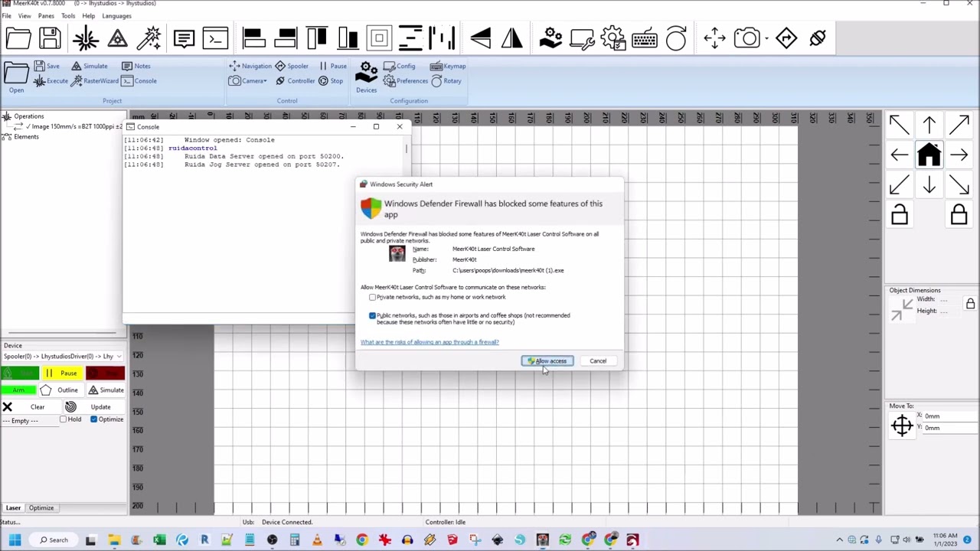The image size is (980, 551).
Task: Click Simulate button in device panel
Action: pyautogui.click(x=105, y=390)
